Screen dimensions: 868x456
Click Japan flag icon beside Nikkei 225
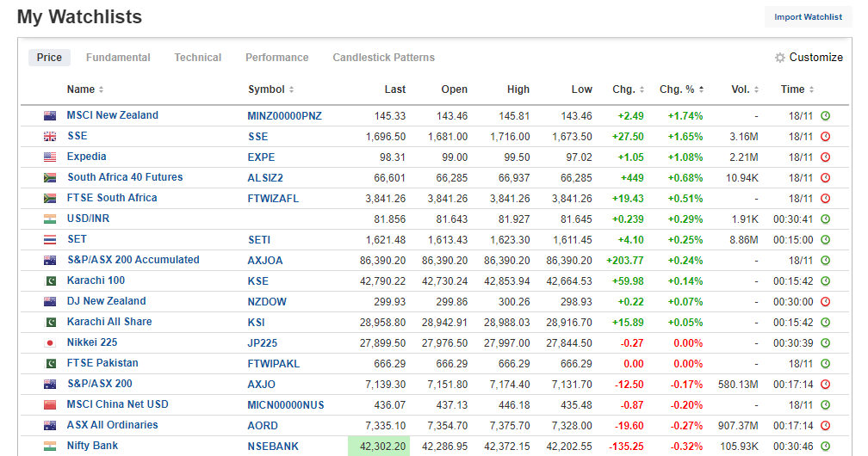(50, 343)
